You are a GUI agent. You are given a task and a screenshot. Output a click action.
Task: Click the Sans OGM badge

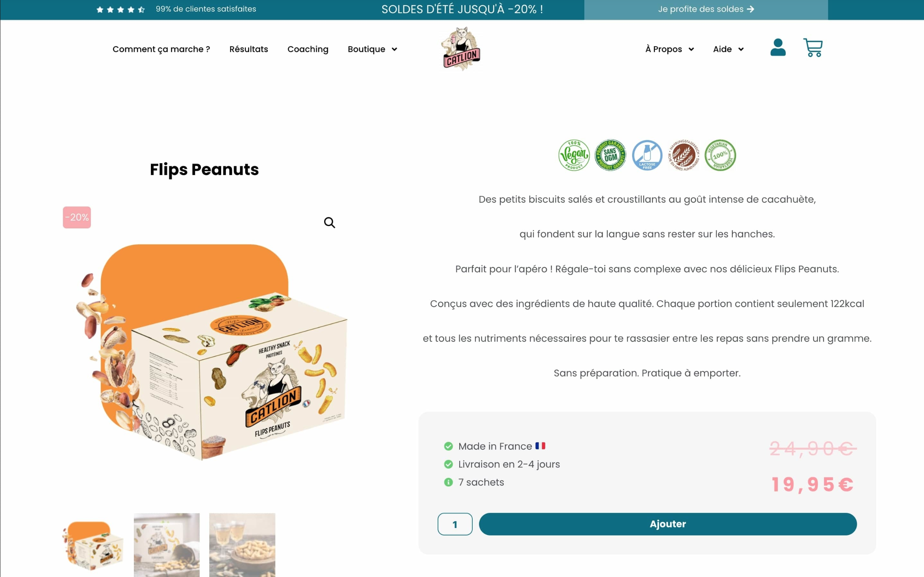pos(610,155)
